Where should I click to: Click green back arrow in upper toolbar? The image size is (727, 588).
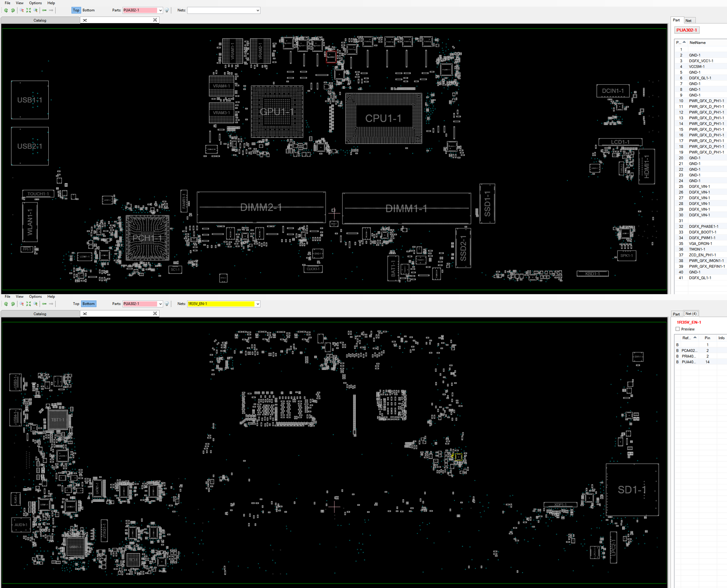(x=44, y=10)
